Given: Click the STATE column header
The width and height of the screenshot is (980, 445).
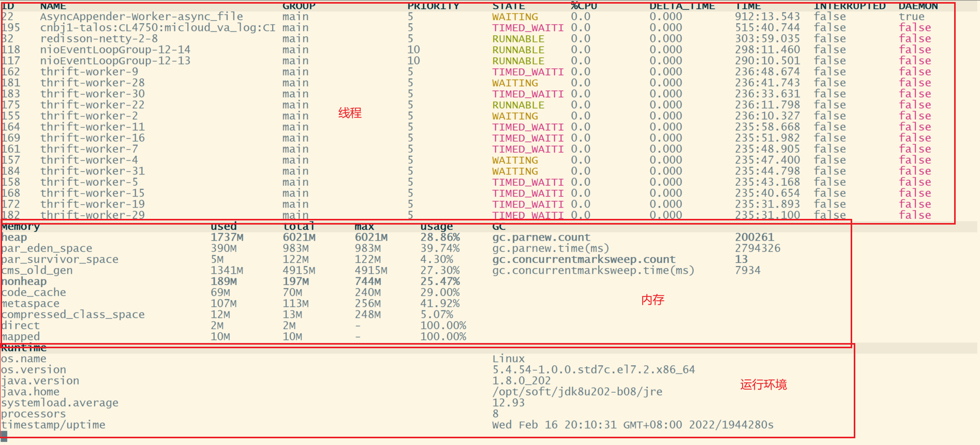Looking at the screenshot, I should coord(509,6).
